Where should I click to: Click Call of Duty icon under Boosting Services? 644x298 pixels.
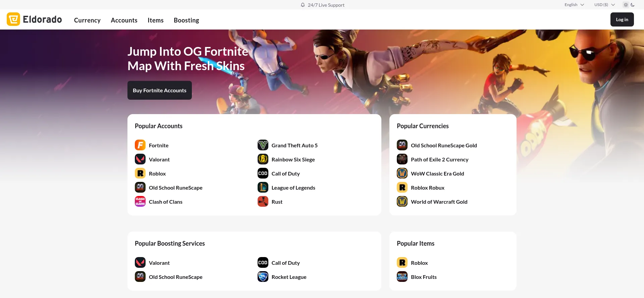[x=263, y=262]
